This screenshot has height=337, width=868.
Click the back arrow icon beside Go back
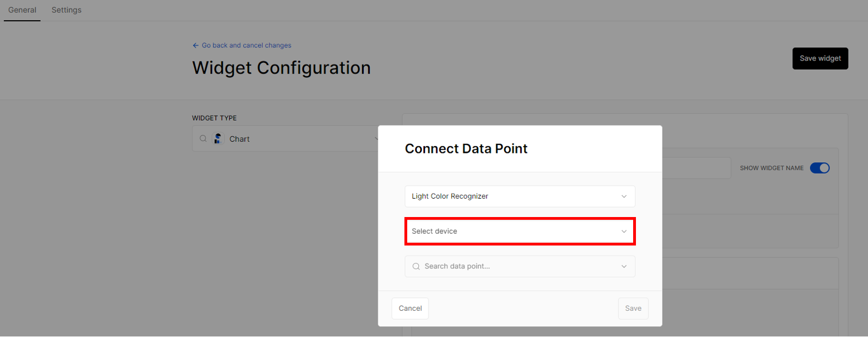point(195,45)
